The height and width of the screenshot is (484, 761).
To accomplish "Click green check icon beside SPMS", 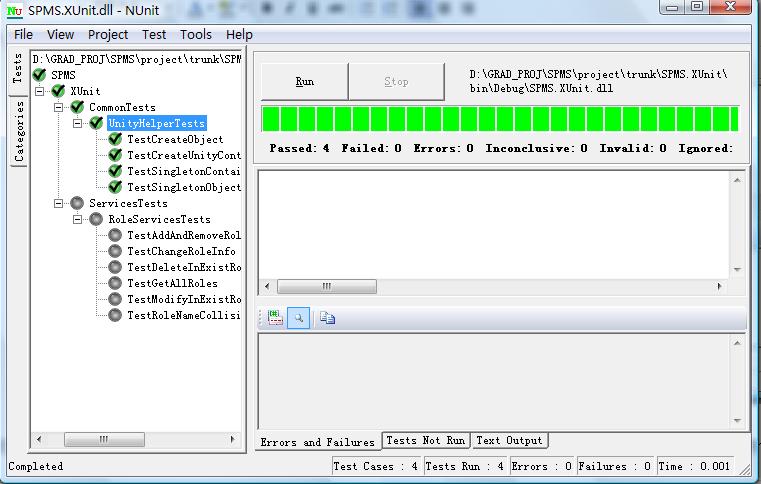I will click(39, 75).
